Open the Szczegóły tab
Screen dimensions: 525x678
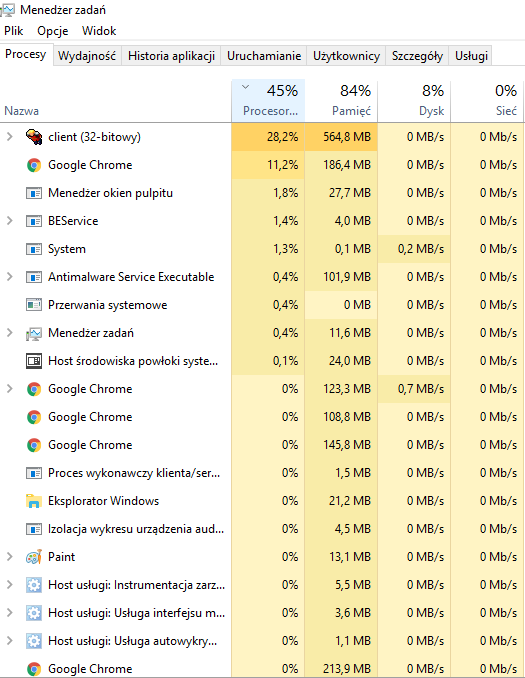coord(417,56)
